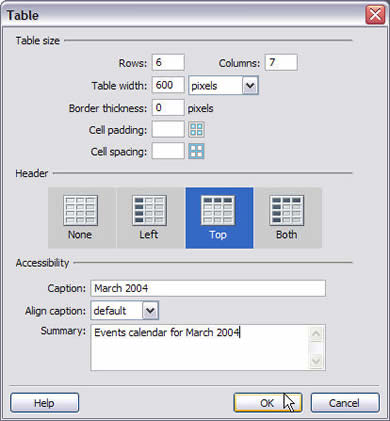
Task: Confirm the dialog with OK
Action: (268, 403)
